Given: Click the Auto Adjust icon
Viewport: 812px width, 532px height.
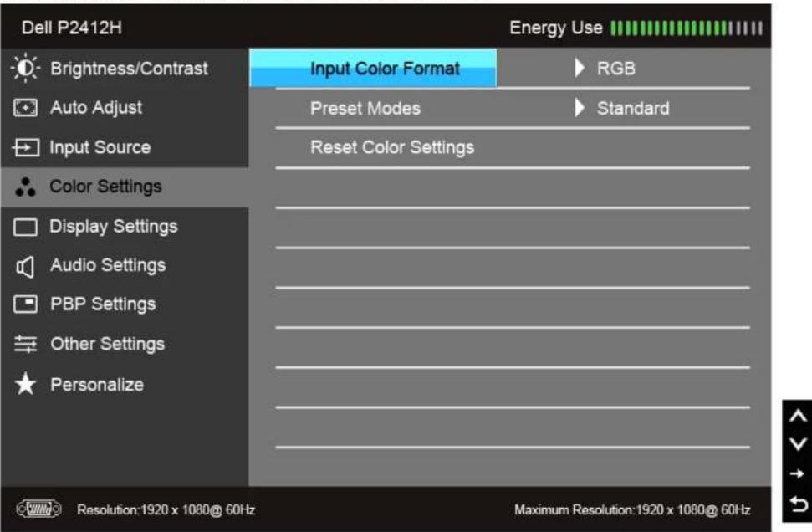Looking at the screenshot, I should coord(25,108).
